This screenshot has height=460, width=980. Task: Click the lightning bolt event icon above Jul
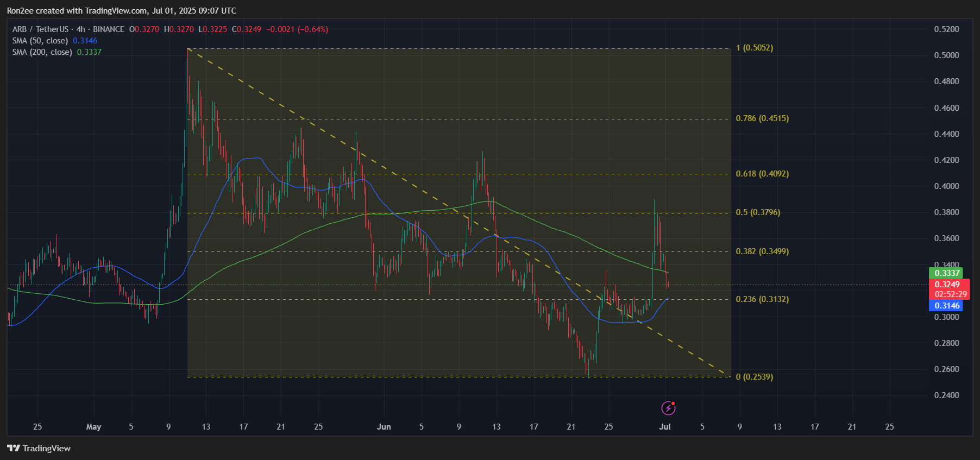[668, 408]
